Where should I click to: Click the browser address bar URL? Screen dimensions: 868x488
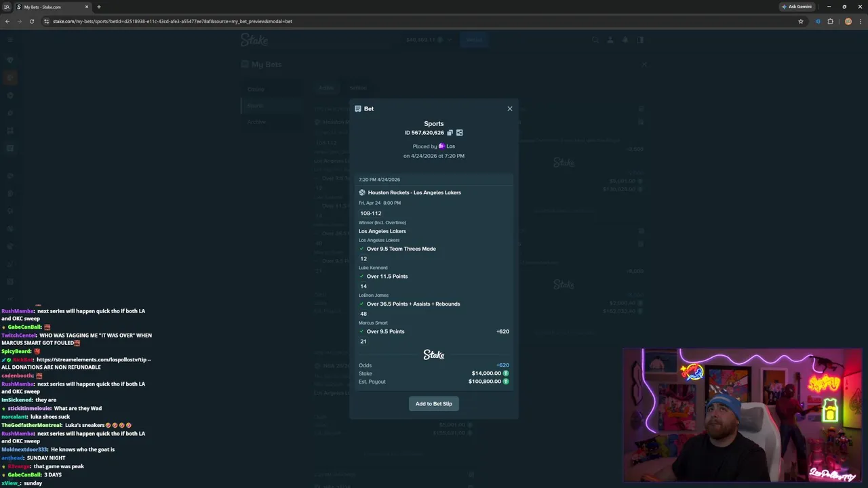pyautogui.click(x=173, y=21)
